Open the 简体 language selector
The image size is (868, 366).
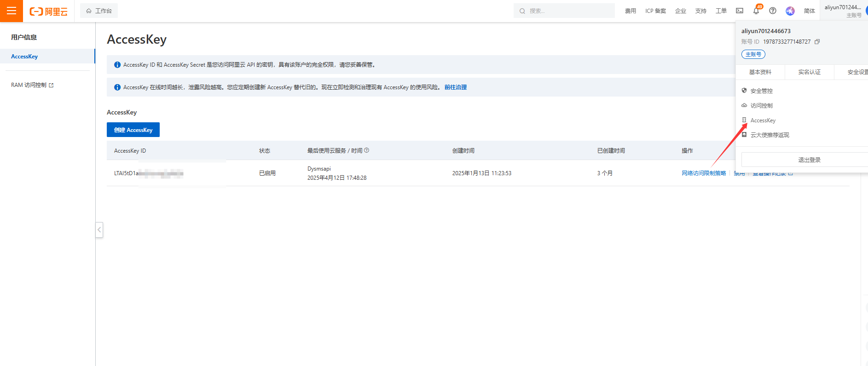pyautogui.click(x=809, y=11)
